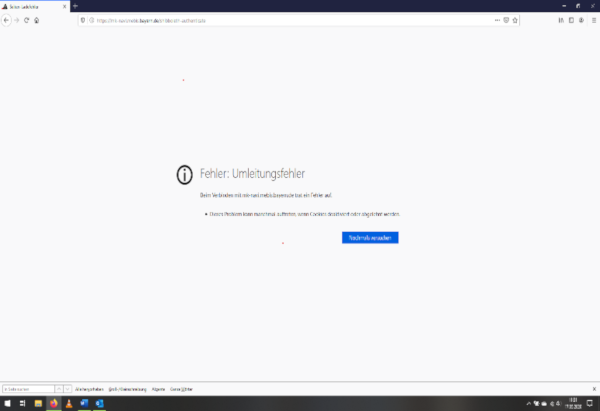Open the page actions three-dot menu
The width and height of the screenshot is (600, 411).
(497, 19)
